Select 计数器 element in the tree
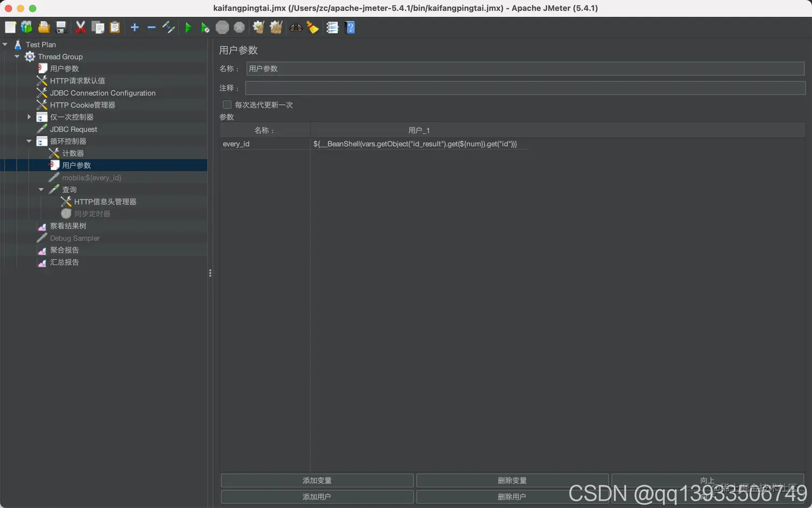812x508 pixels. pyautogui.click(x=73, y=153)
